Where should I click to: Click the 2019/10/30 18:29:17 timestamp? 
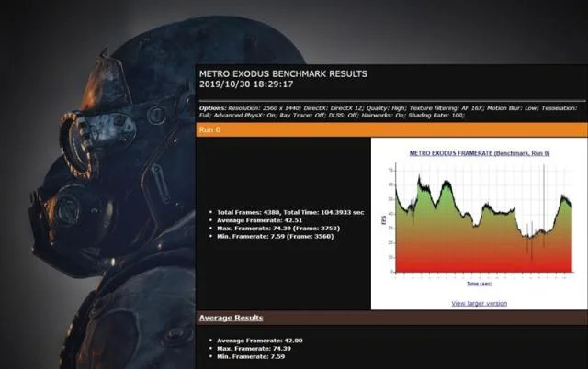tap(246, 84)
